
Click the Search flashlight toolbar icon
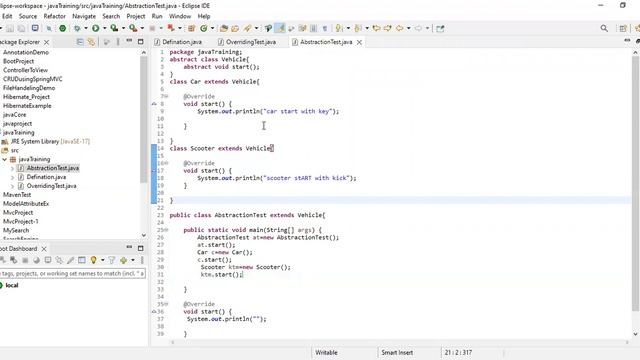tap(247, 28)
